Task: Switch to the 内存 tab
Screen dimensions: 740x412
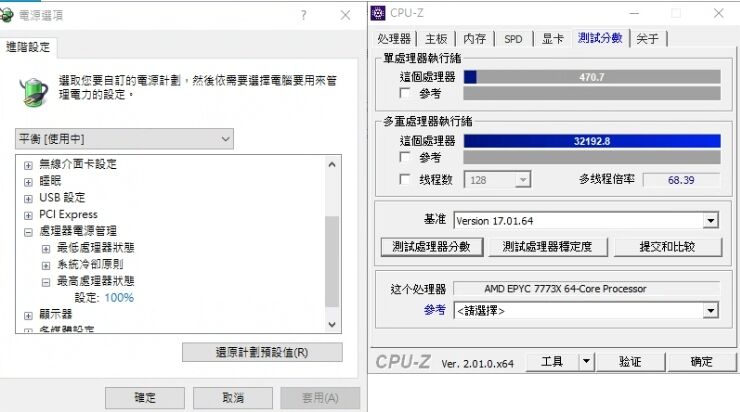Action: 474,39
